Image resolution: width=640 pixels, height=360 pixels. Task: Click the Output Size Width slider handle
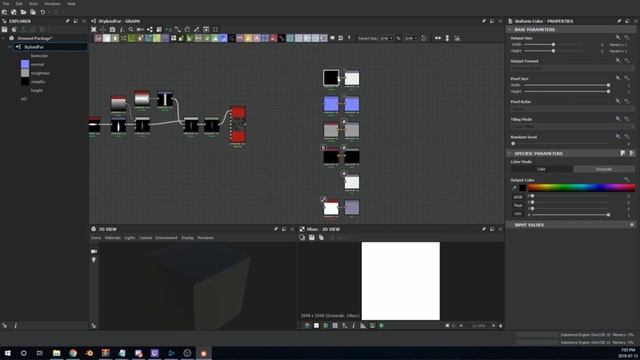point(553,44)
